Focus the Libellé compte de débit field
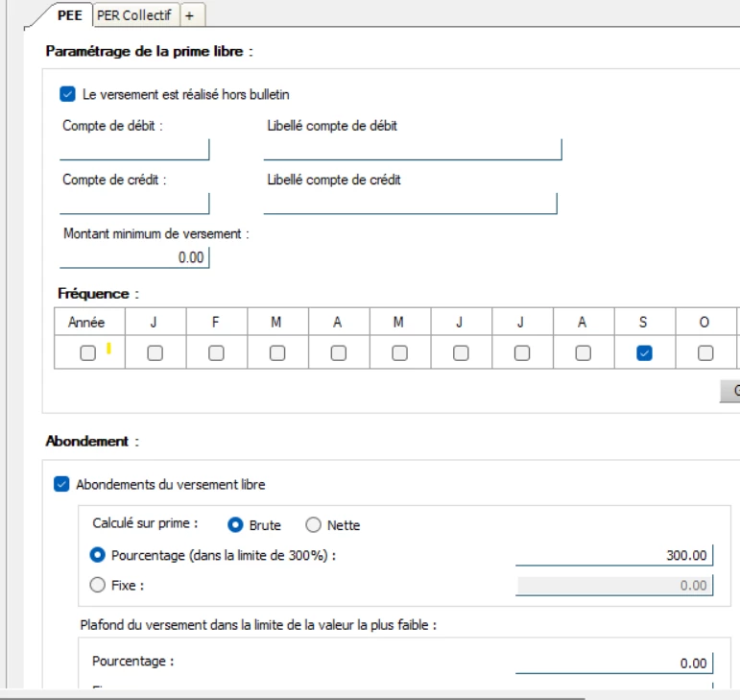The image size is (740, 700). coord(412,150)
